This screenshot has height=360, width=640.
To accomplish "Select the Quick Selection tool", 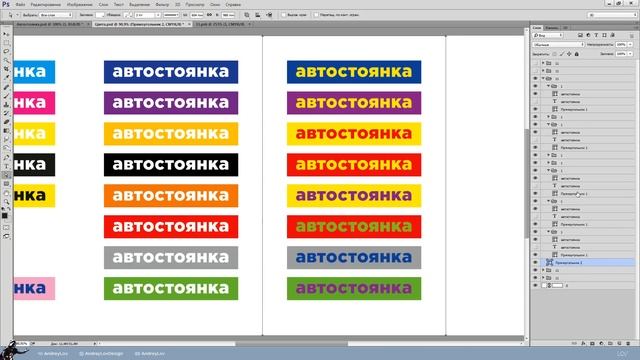I will coord(6,60).
